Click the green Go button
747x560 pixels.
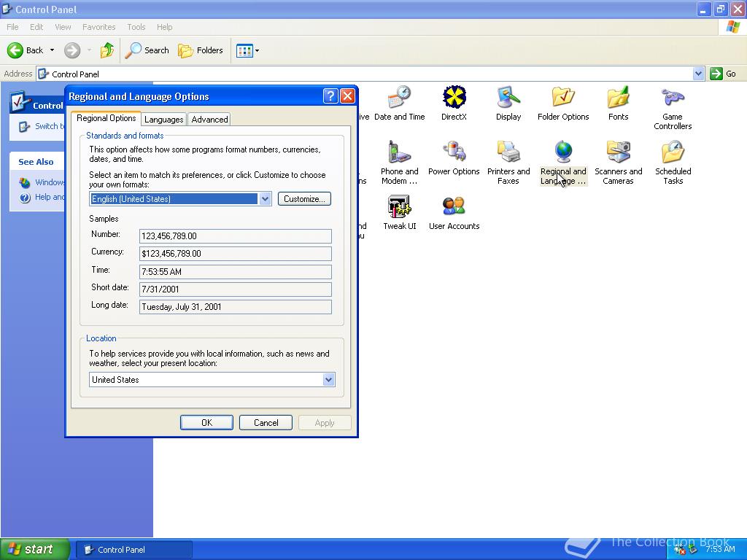point(723,74)
